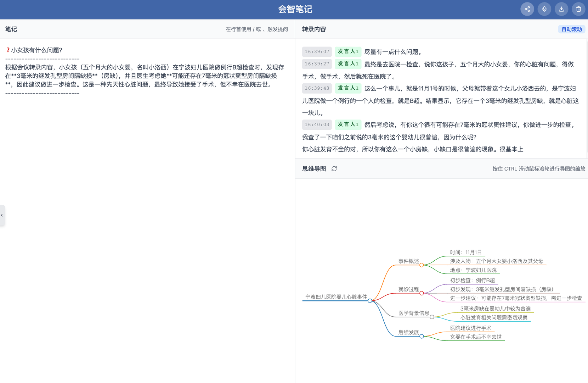Click the 笔记 panel header
588x383 pixels.
[11, 29]
